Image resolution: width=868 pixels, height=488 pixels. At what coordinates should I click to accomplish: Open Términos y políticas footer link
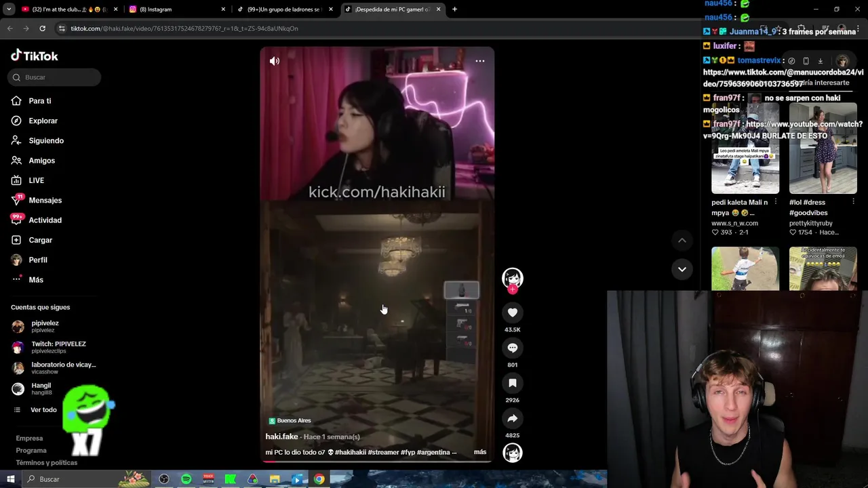point(46,463)
